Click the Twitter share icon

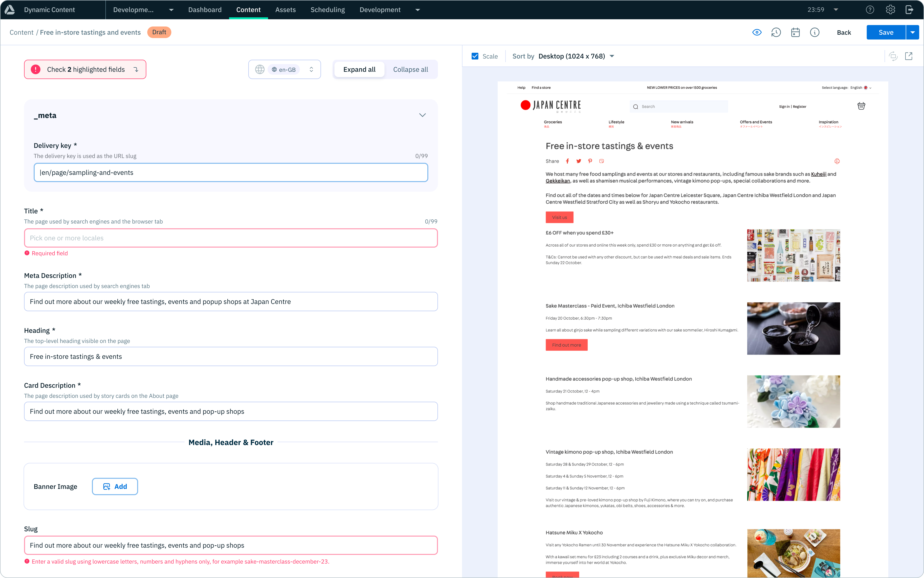579,161
